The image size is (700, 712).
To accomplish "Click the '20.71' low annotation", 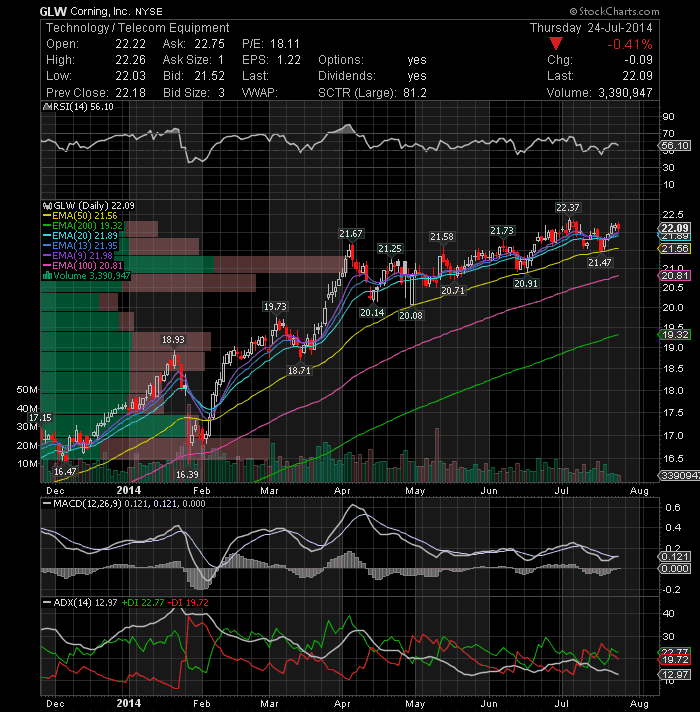I will tap(453, 290).
